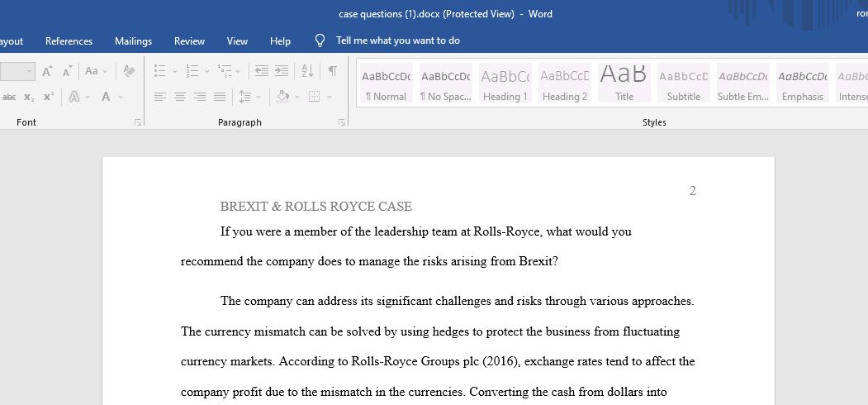Viewport: 868px width, 405px height.
Task: Click the word Brexit? in the question
Action: 538,261
